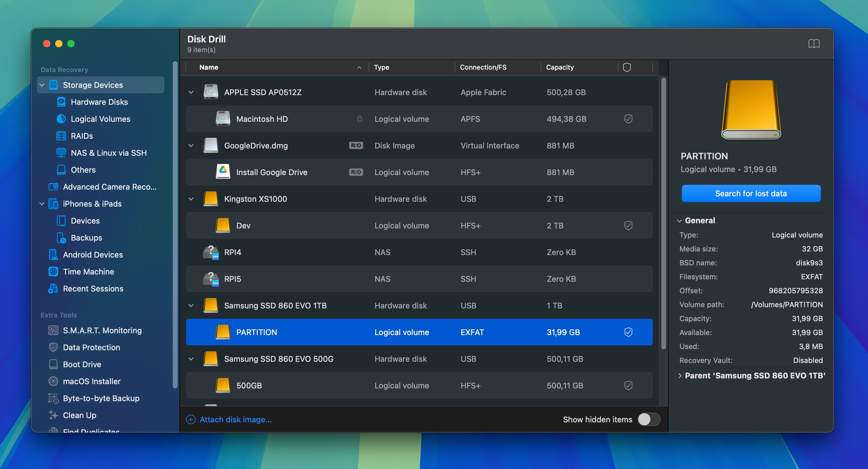Click the Time Machine sidebar icon
The width and height of the screenshot is (868, 469).
click(53, 271)
